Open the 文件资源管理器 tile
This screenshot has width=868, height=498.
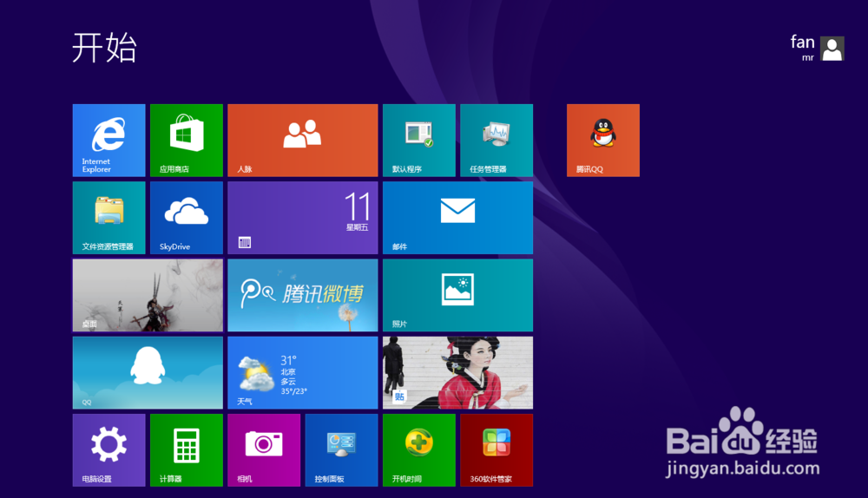109,218
